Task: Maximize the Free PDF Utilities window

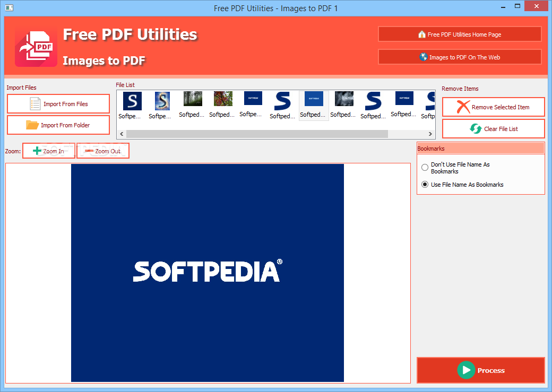Action: click(x=517, y=6)
